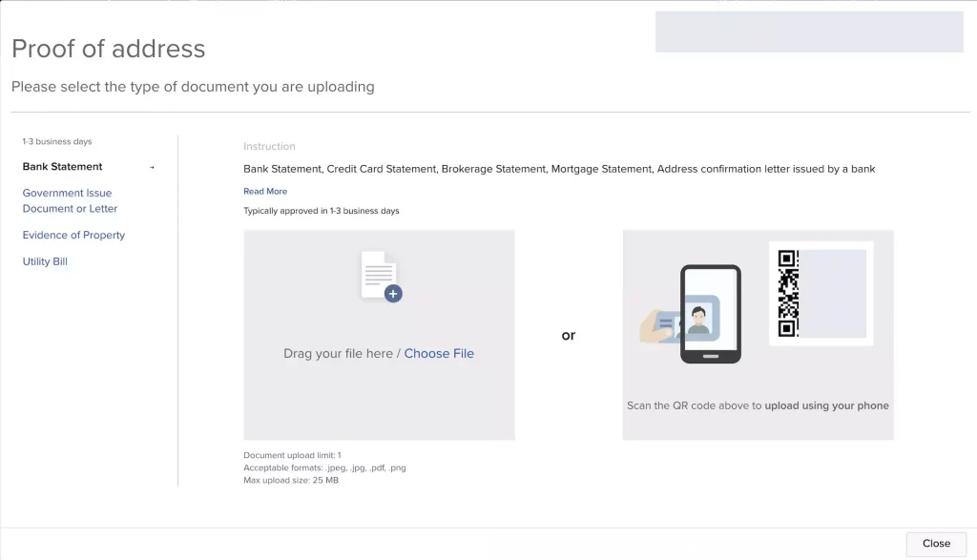Click the blue plus badge on document icon

point(393,294)
